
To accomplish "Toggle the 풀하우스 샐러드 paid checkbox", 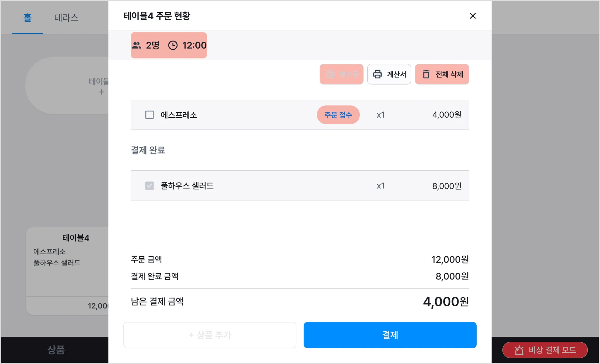I will tap(149, 186).
